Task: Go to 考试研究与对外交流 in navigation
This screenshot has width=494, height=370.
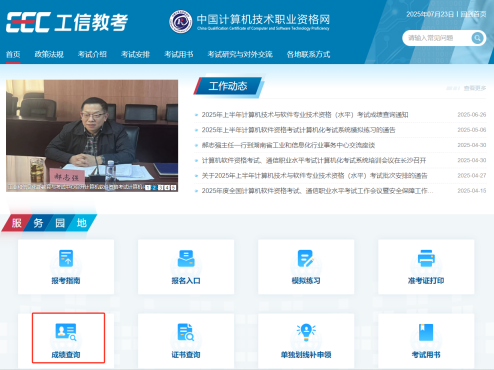Action: [240, 54]
